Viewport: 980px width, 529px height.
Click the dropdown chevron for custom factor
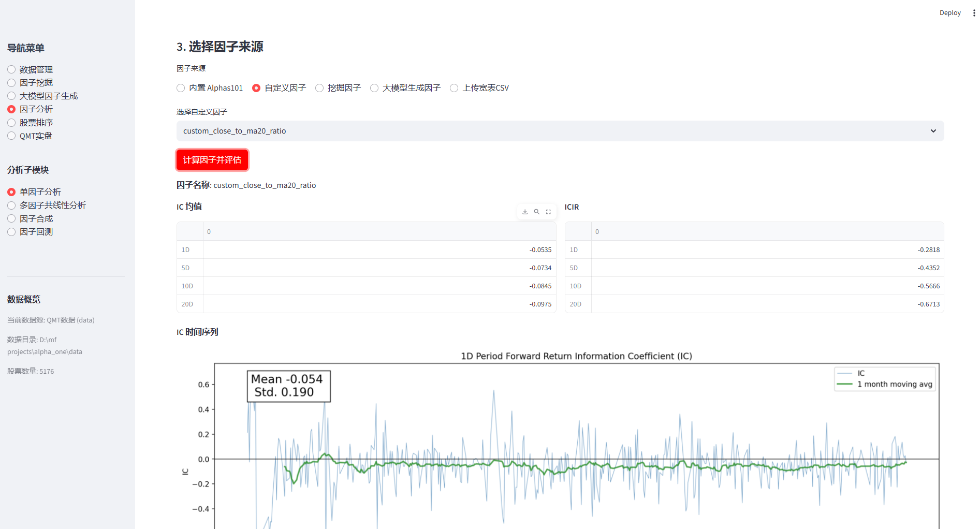[933, 131]
